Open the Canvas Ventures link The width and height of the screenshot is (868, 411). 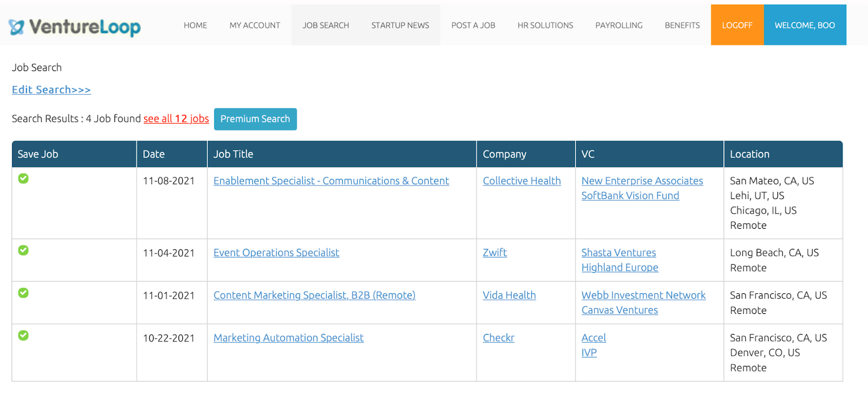[x=620, y=310]
